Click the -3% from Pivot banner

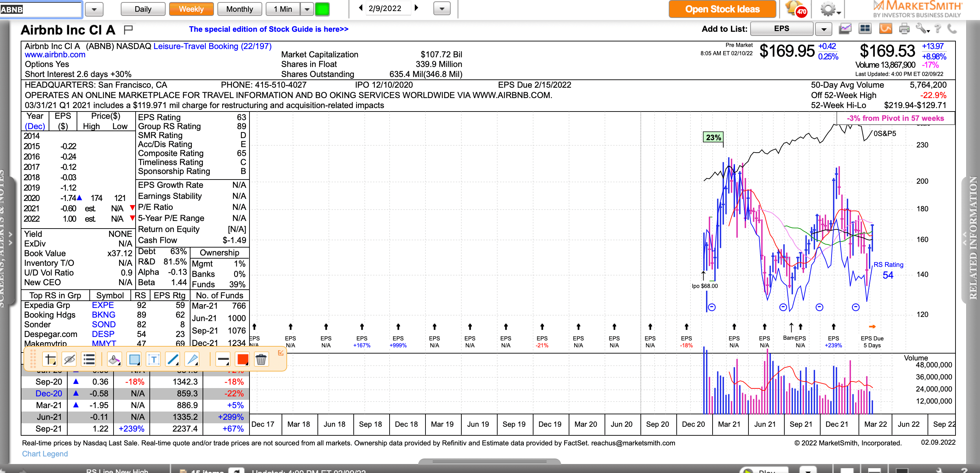click(895, 118)
